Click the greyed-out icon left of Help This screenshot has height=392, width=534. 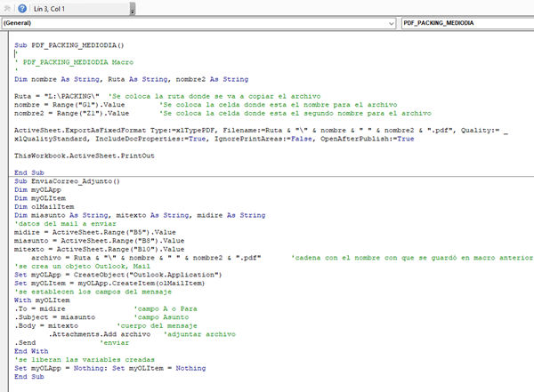tap(6, 7)
